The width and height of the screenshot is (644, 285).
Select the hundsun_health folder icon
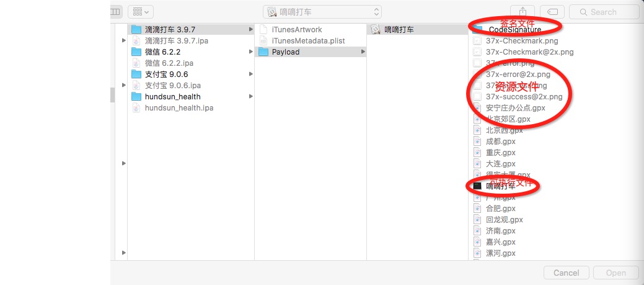click(x=136, y=97)
